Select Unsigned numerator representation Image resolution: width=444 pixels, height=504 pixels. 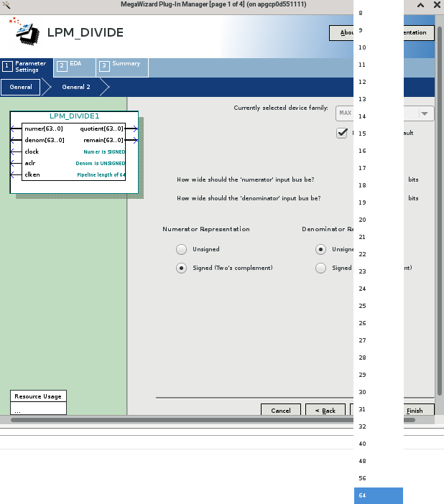[x=182, y=249]
